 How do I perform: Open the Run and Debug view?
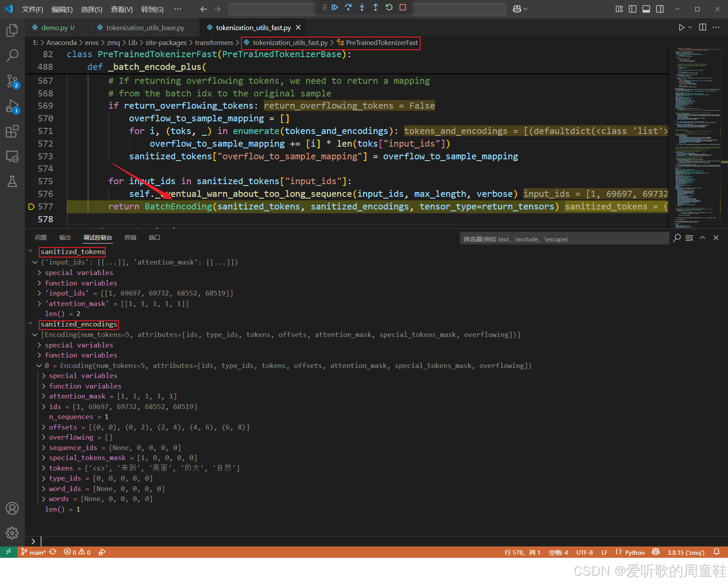[12, 106]
